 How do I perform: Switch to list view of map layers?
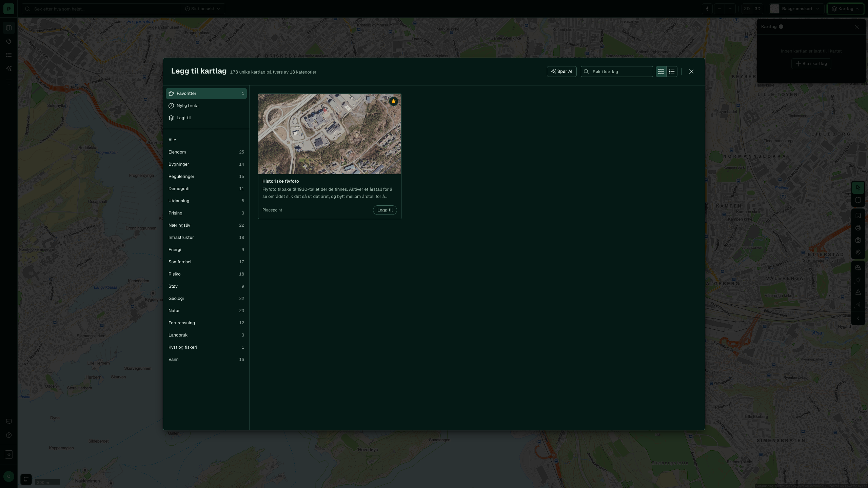click(672, 72)
